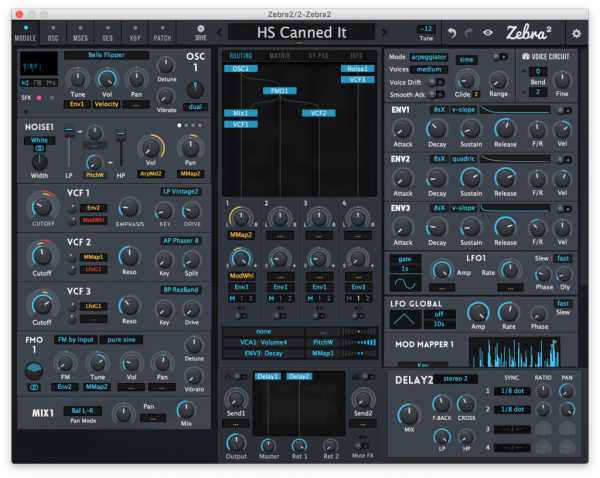Click the Delay2 Mix knob
This screenshot has width=600, height=478.
[409, 414]
